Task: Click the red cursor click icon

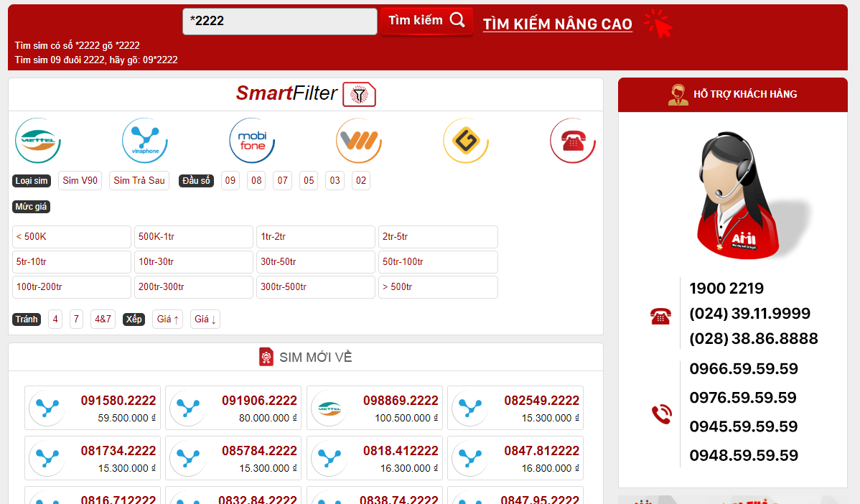Action: point(658,24)
